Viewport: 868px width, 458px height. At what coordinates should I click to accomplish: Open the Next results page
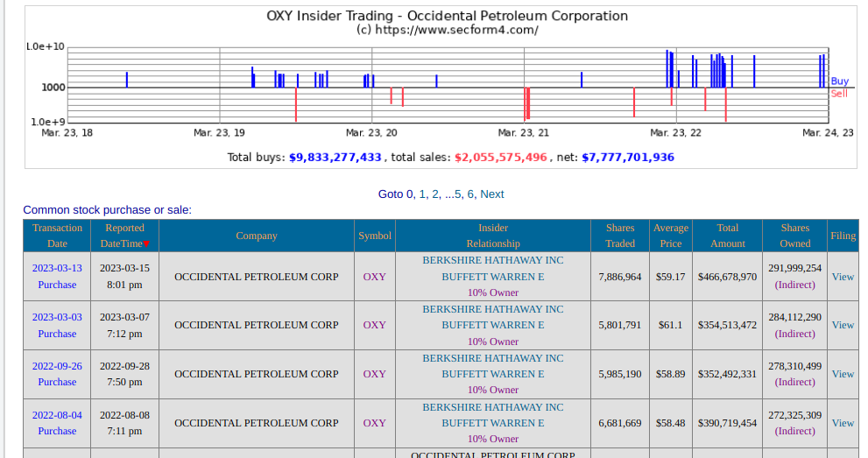tap(492, 194)
